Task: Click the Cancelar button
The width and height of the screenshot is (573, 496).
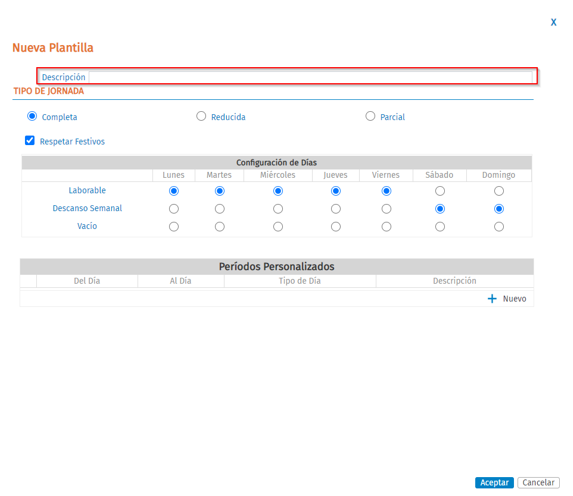Action: (x=538, y=482)
